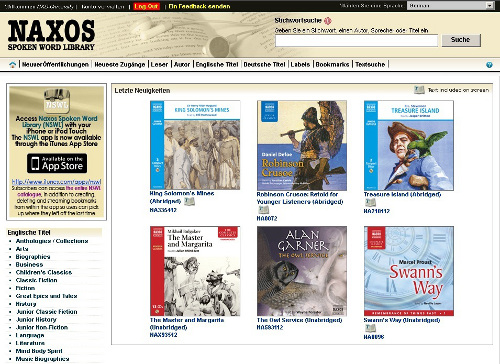Open The Master and Margarita cover thumbnail
Screen dimensions: 500x364
pos(195,271)
